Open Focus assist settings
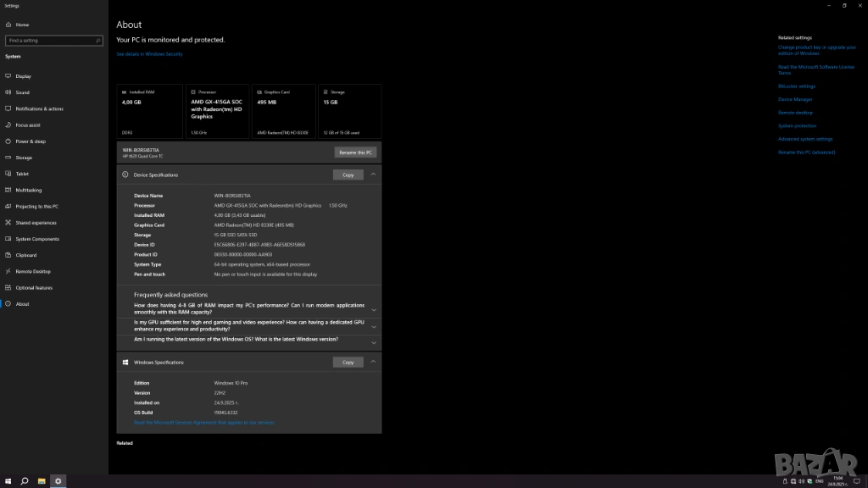 tap(28, 125)
